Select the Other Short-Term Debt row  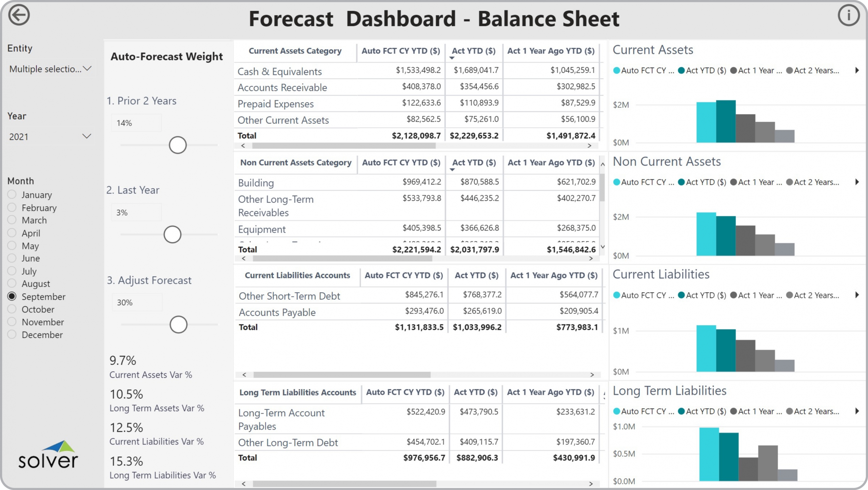(289, 296)
